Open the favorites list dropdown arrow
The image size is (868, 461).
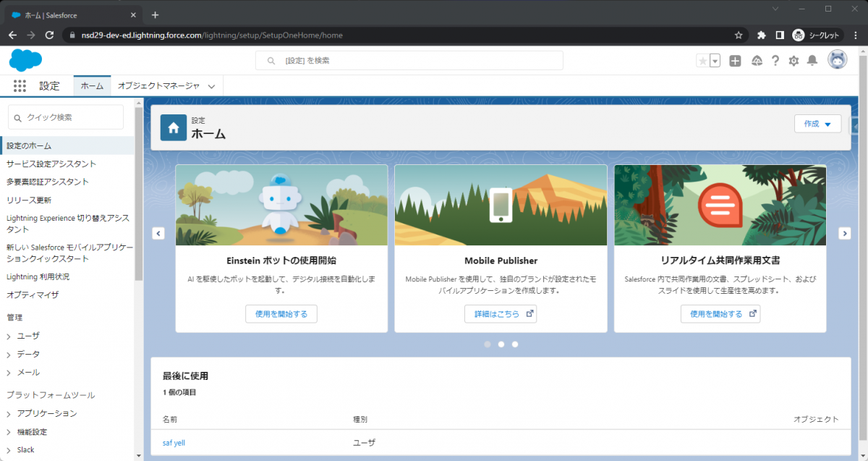(715, 60)
